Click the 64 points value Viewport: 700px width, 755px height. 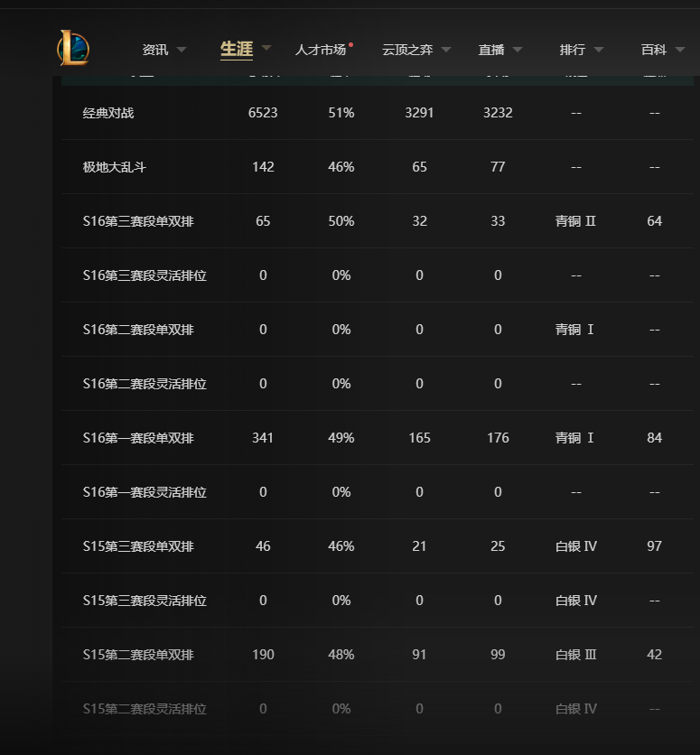pyautogui.click(x=654, y=221)
